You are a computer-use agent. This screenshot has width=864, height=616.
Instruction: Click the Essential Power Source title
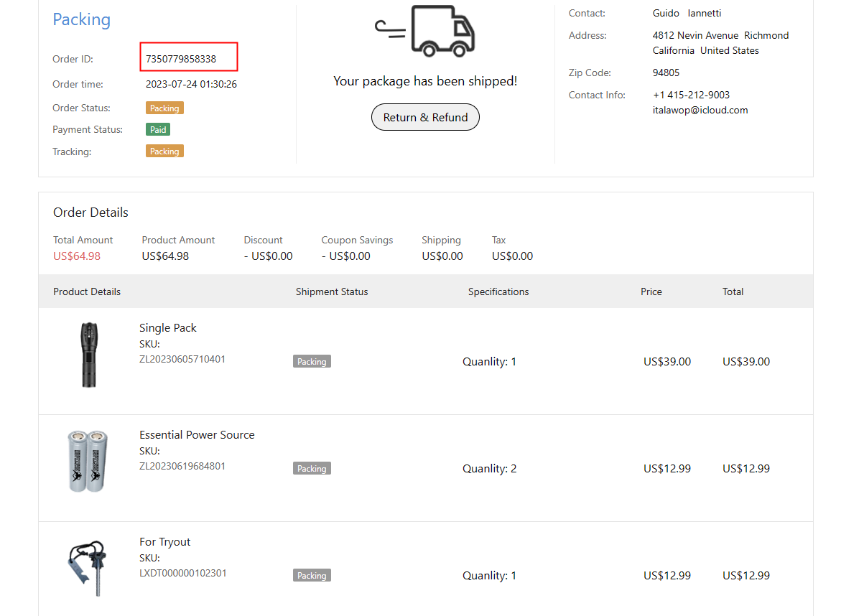click(197, 435)
